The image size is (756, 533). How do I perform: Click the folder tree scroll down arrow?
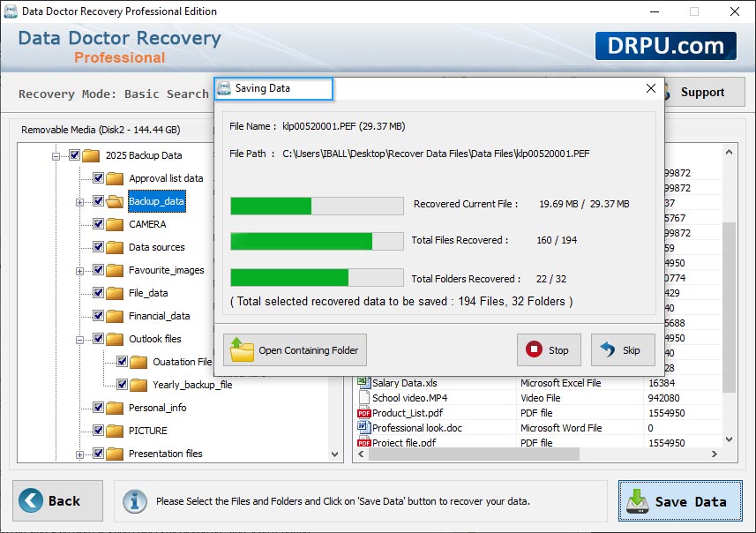335,454
